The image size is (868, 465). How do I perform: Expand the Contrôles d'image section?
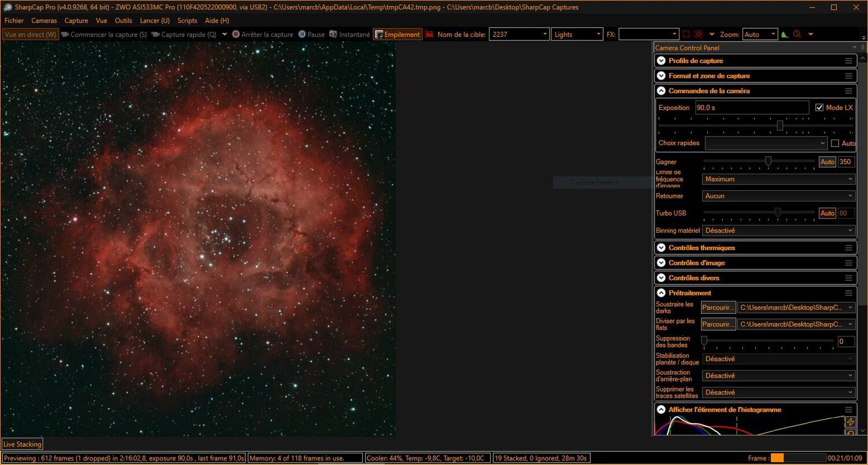(661, 263)
